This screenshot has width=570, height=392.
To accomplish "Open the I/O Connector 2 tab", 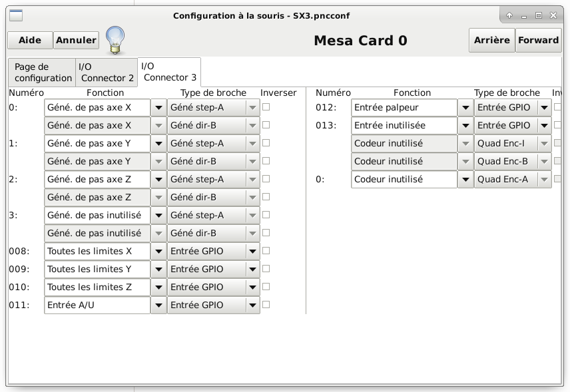I will (x=107, y=73).
